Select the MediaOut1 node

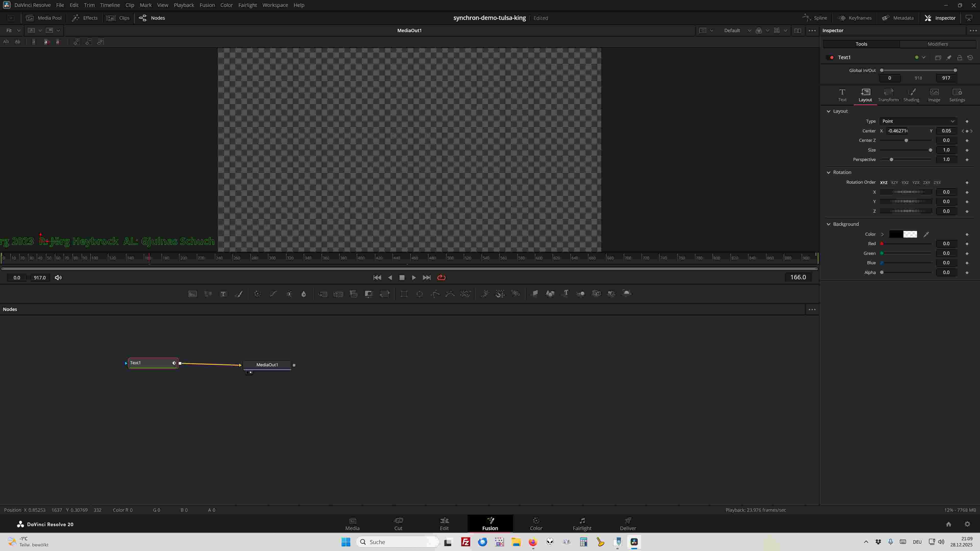tap(267, 365)
